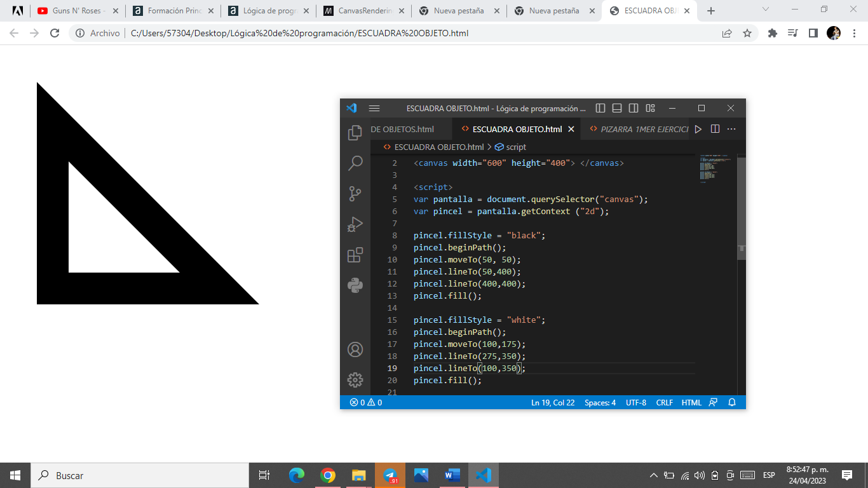This screenshot has width=868, height=488.
Task: Toggle the secondary side bar layout button
Action: pos(634,108)
